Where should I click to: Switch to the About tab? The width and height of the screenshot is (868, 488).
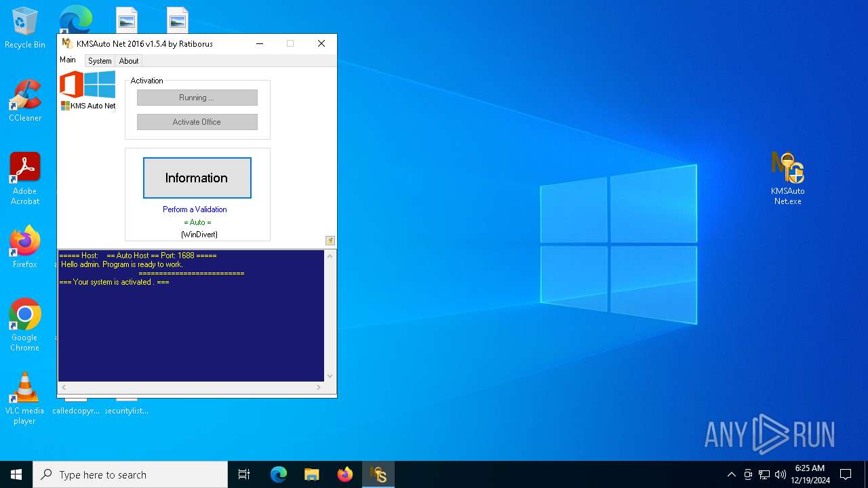tap(129, 61)
